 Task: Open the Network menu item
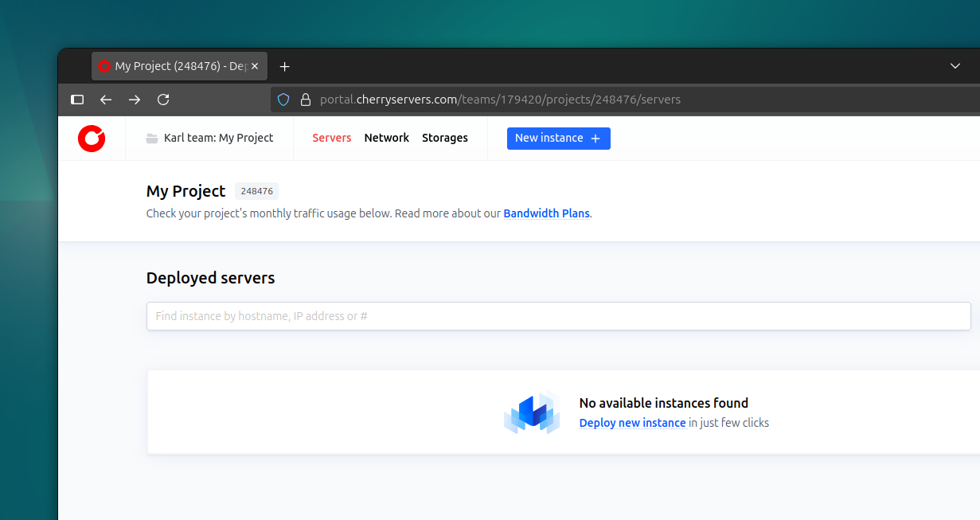point(387,138)
